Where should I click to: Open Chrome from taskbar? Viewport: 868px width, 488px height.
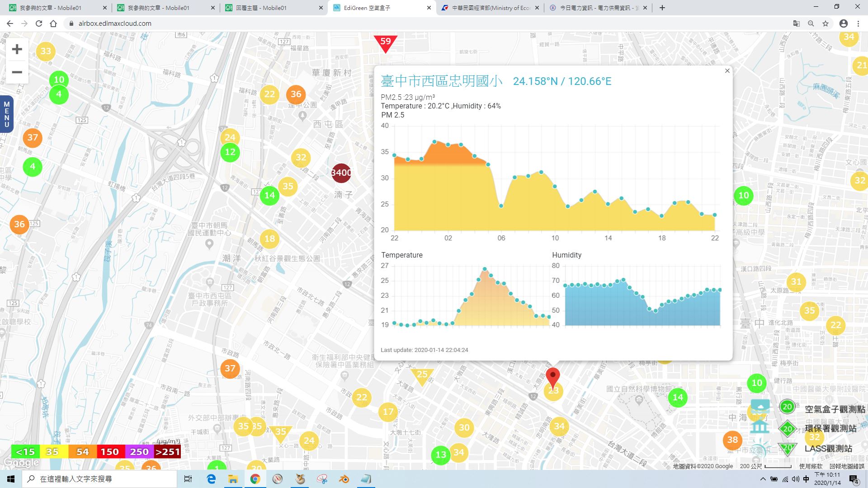(255, 479)
